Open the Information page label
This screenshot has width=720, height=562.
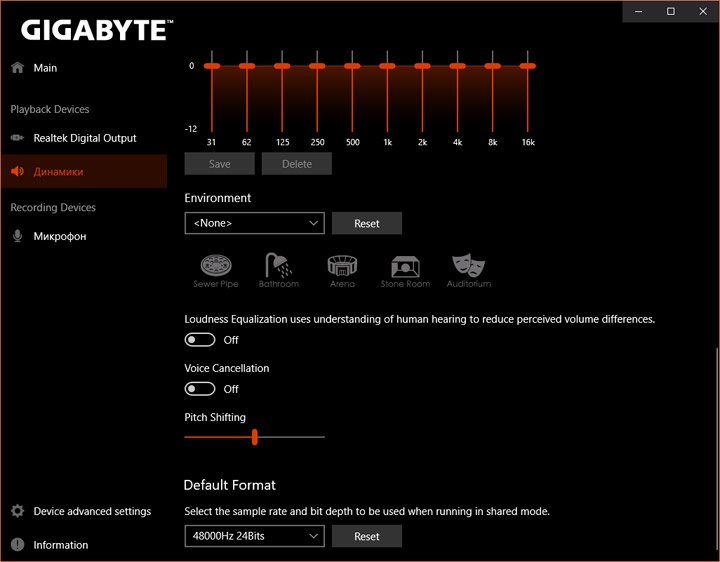pos(61,545)
